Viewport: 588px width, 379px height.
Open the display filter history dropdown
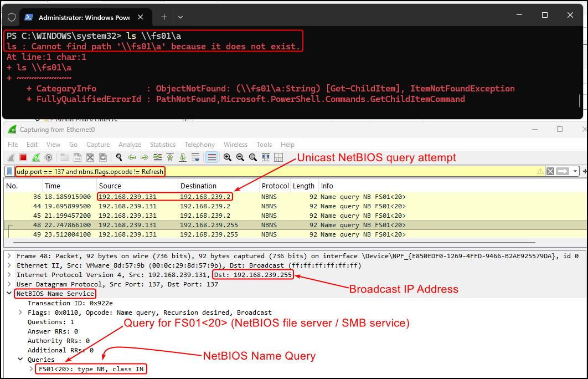pos(575,171)
